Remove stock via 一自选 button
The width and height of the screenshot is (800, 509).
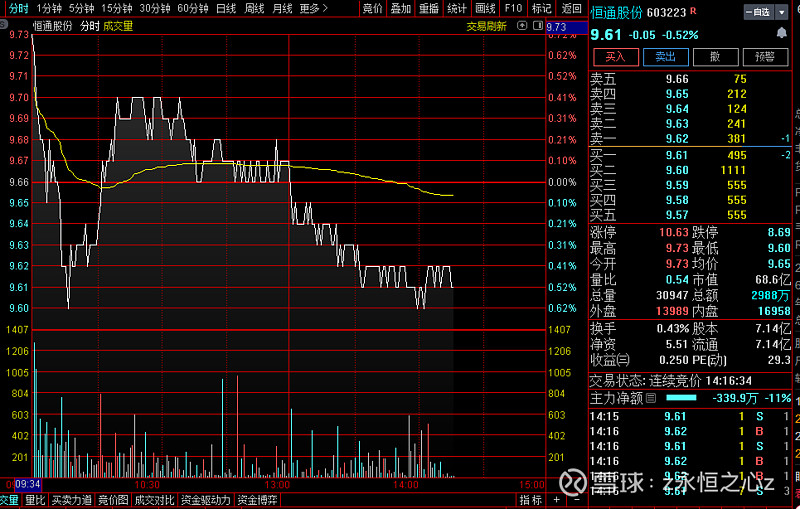[759, 12]
